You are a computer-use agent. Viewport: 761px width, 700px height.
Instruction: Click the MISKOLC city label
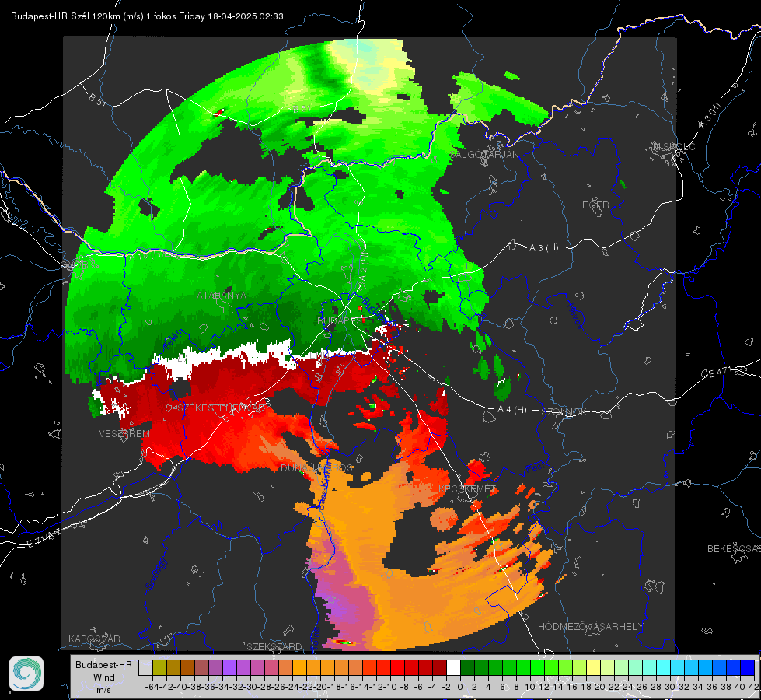tap(674, 146)
